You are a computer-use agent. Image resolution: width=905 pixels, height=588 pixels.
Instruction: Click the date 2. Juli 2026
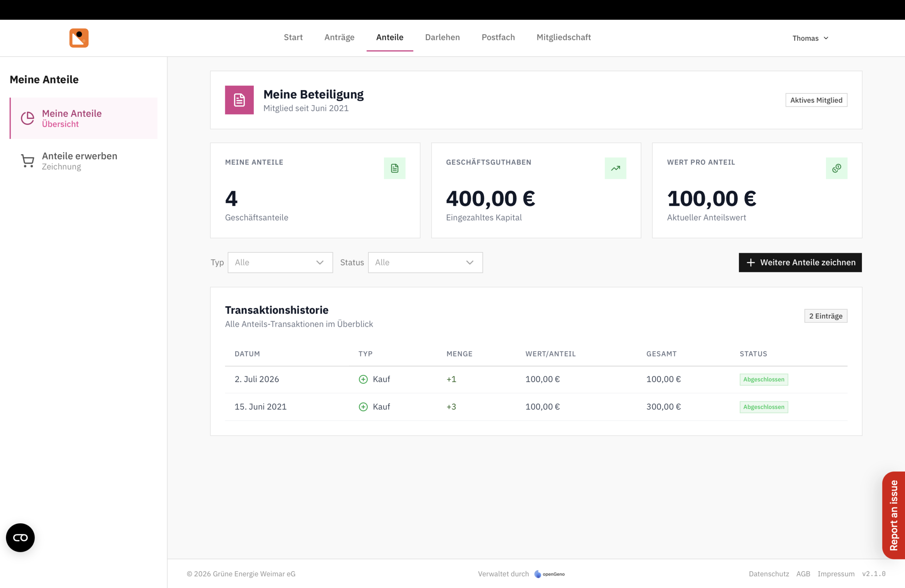pyautogui.click(x=257, y=379)
